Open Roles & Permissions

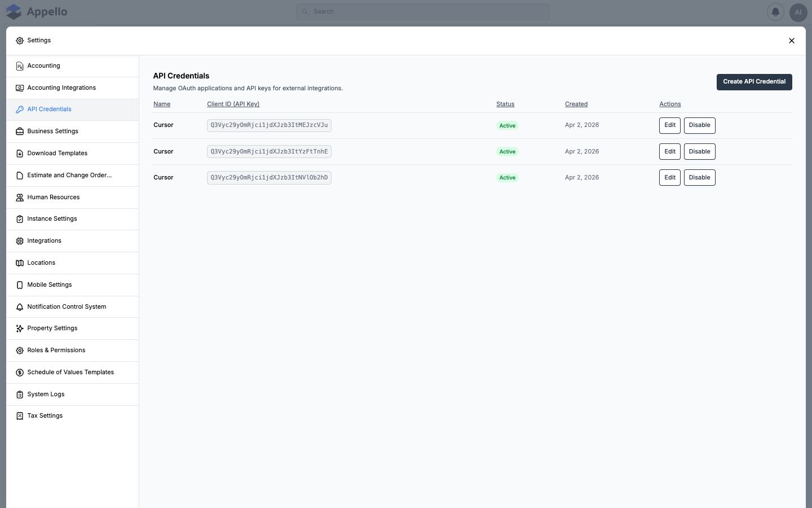[x=72, y=351]
